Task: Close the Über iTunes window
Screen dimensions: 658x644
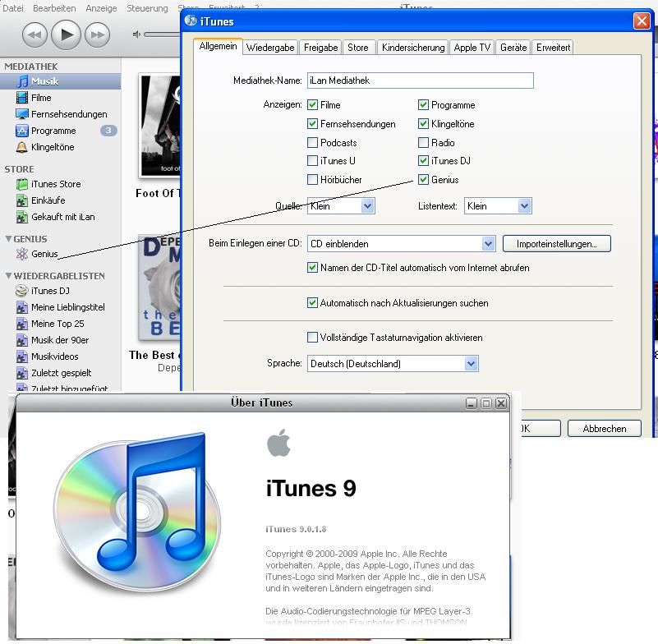Action: coord(500,403)
